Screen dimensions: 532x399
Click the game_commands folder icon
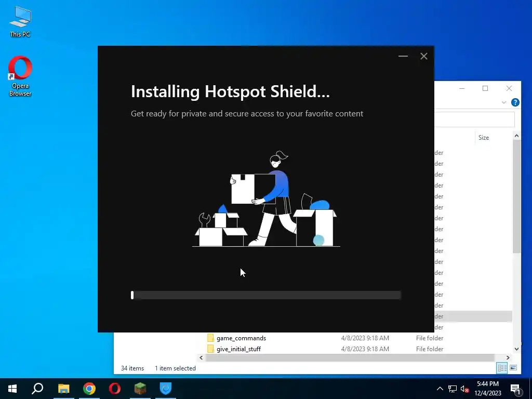point(210,338)
